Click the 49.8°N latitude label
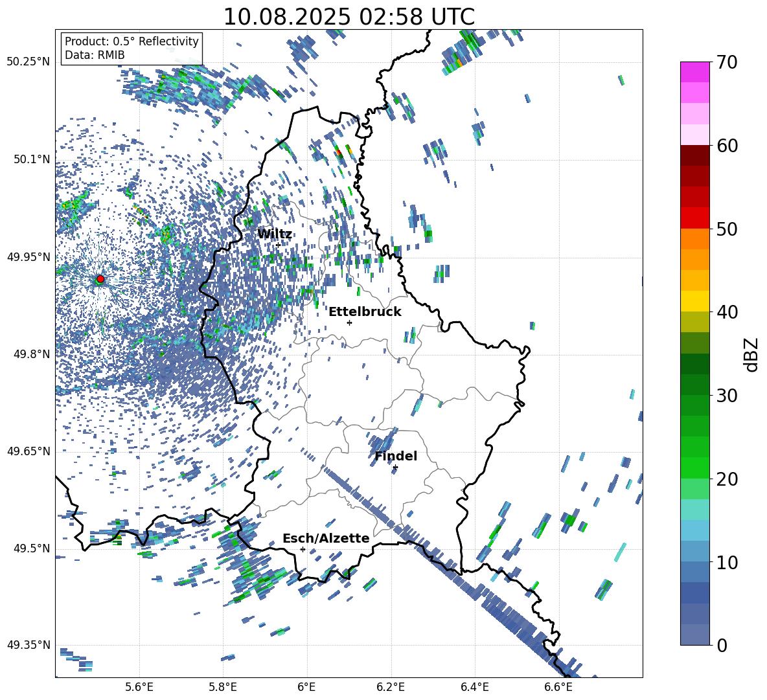The image size is (767, 700). click(x=31, y=354)
